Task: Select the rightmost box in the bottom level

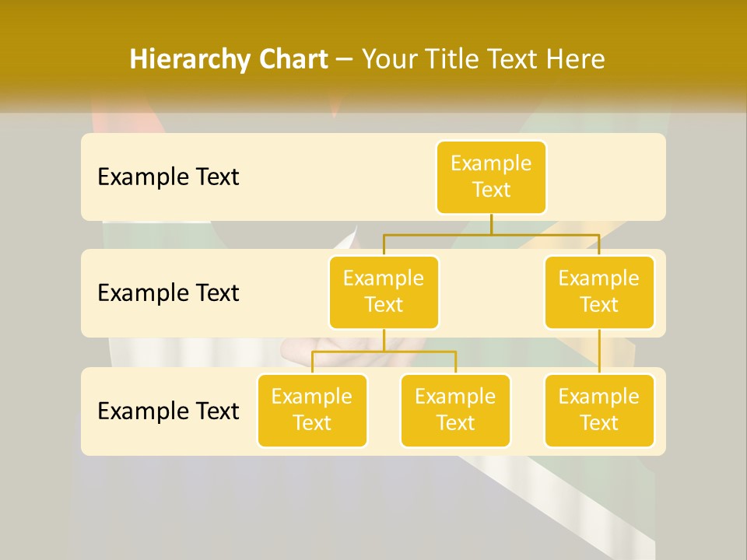Action: (599, 411)
